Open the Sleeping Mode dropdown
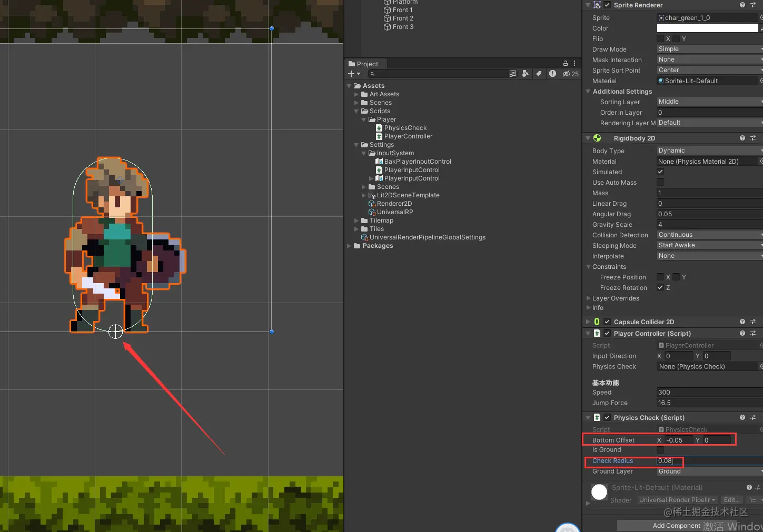This screenshot has width=763, height=532. (709, 245)
